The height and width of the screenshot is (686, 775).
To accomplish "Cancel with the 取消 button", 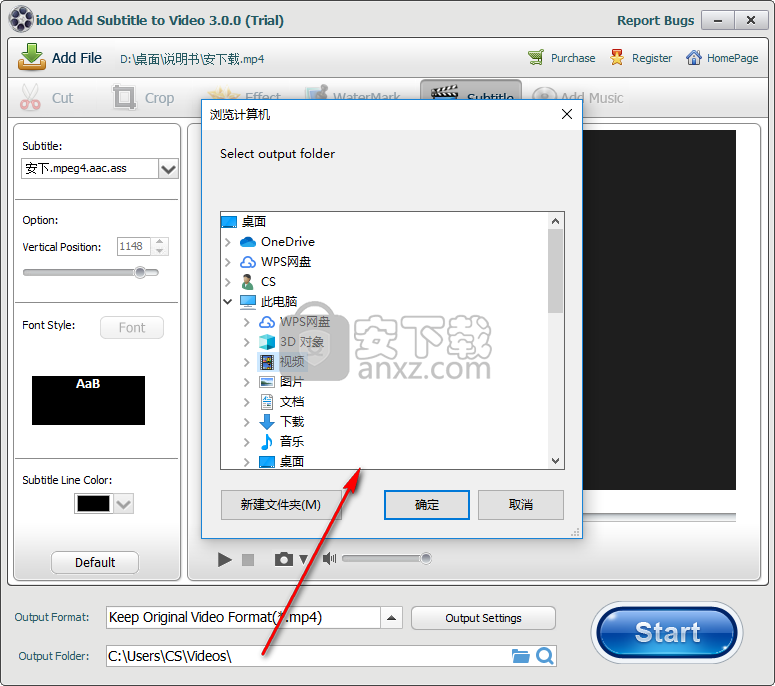I will (x=520, y=505).
